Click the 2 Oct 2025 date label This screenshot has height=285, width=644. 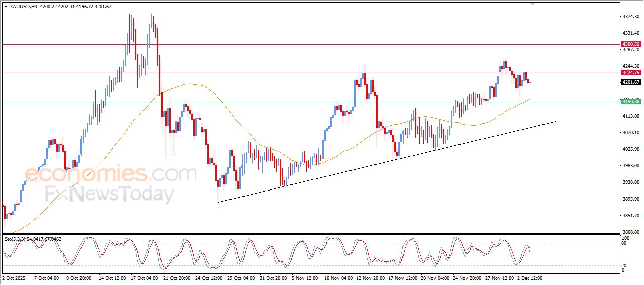click(13, 277)
